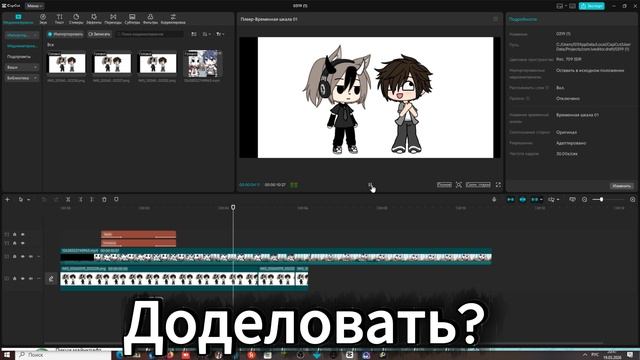The height and width of the screenshot is (360, 640).
Task: Click the Полное preview quality button
Action: tap(444, 185)
